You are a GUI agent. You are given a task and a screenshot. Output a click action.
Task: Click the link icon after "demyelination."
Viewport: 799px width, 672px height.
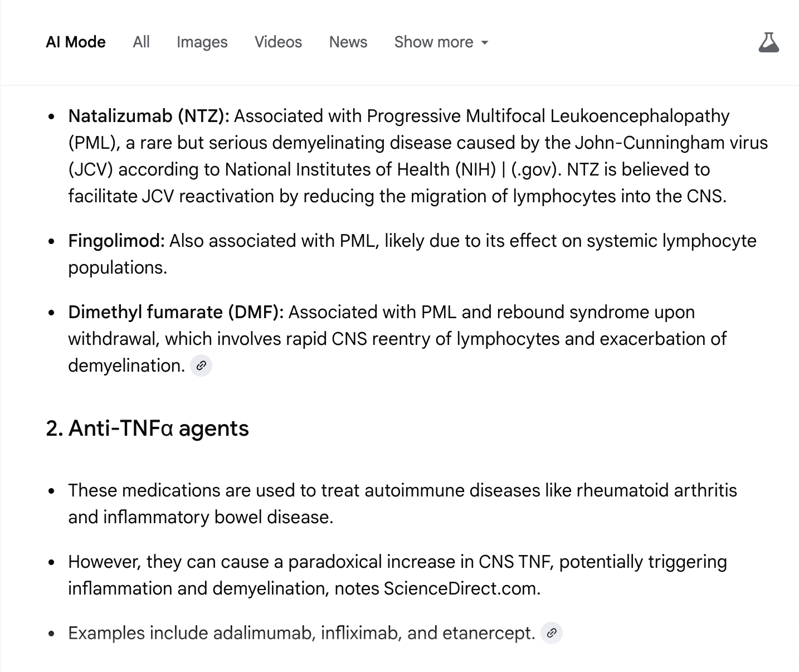201,366
